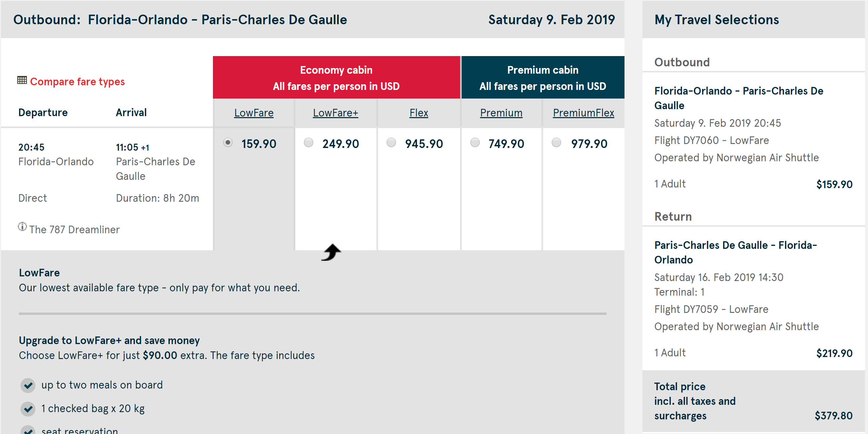
Task: Open the LowFare column header link
Action: pos(254,113)
